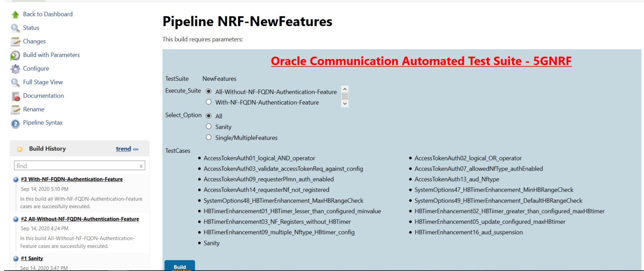Click the NewFeatures TestSuite value
Image resolution: width=644 pixels, height=271 pixels.
(x=220, y=79)
